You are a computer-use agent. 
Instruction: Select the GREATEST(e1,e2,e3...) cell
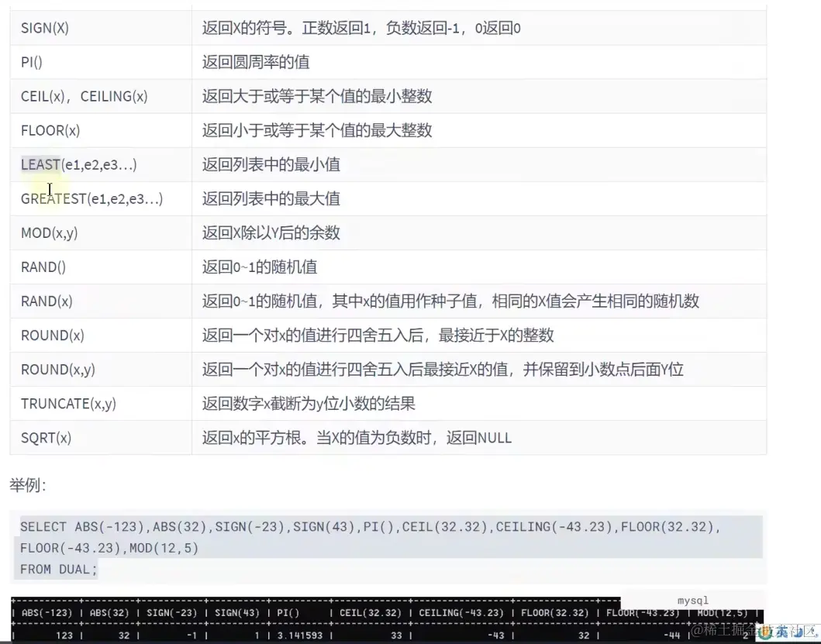[101, 198]
